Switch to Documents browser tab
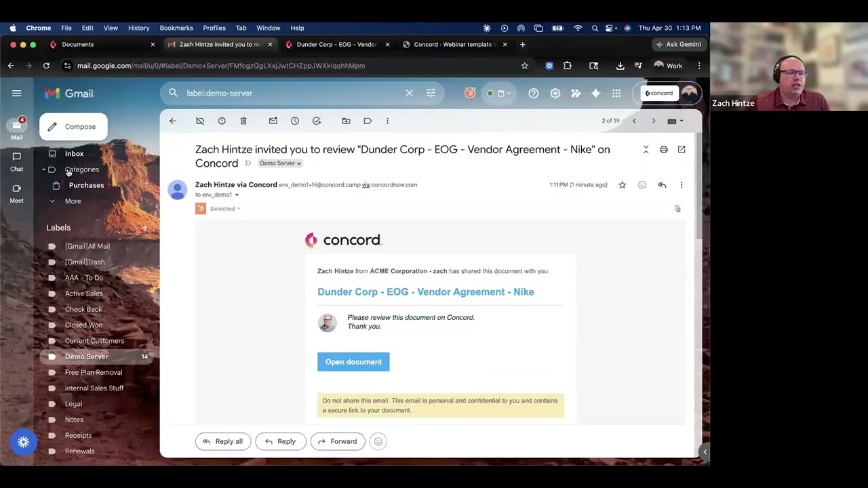Screen dimensions: 868x488 pos(102,45)
